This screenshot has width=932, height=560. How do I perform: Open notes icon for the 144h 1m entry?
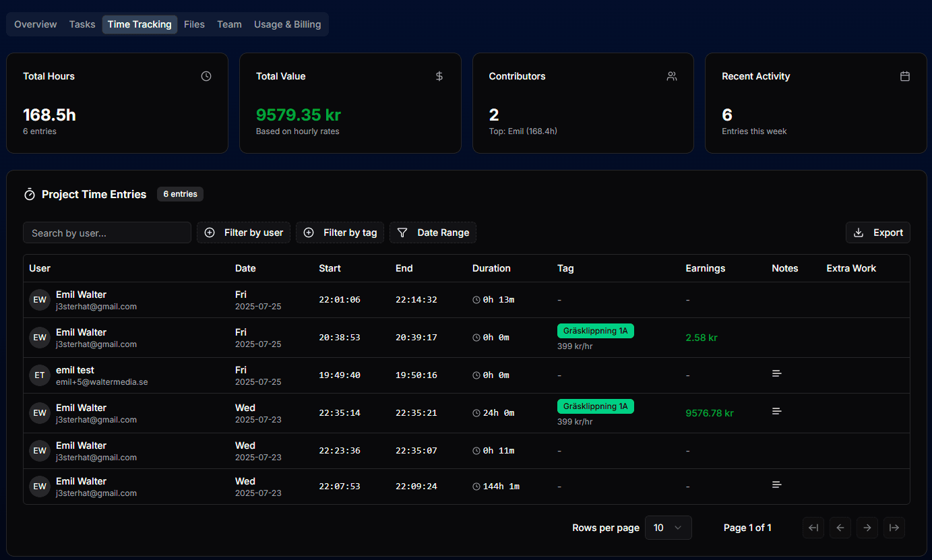(x=777, y=485)
